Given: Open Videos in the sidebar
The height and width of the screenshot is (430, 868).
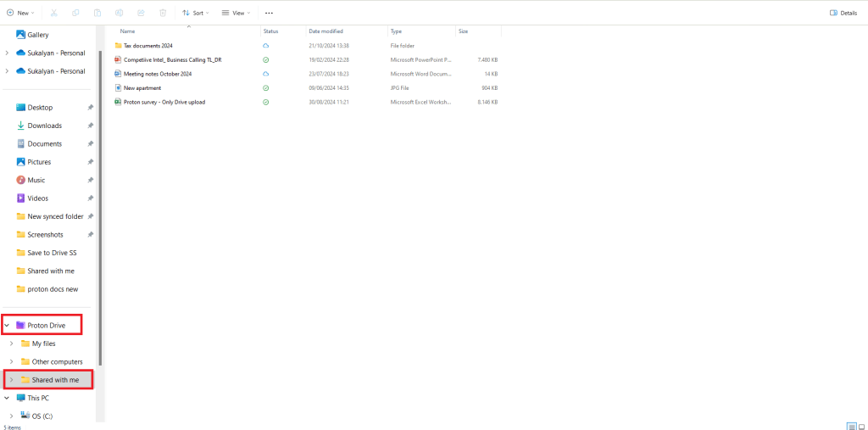Looking at the screenshot, I should pyautogui.click(x=37, y=198).
